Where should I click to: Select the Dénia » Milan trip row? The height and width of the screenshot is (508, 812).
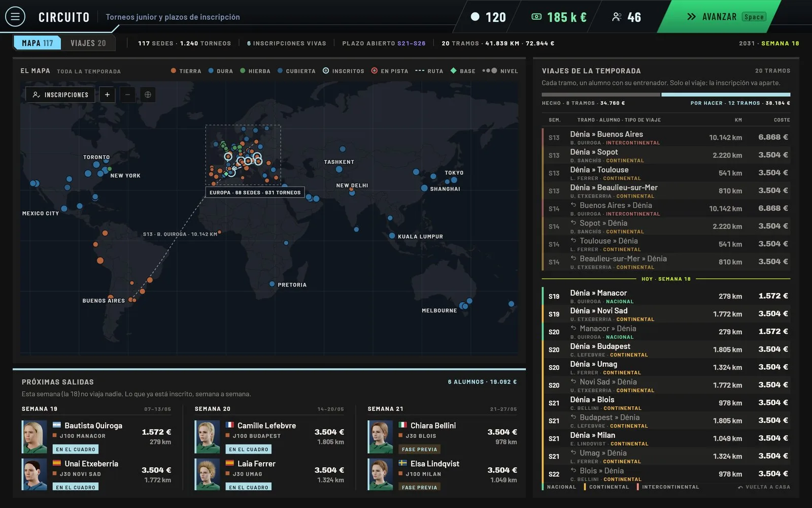coord(666,438)
